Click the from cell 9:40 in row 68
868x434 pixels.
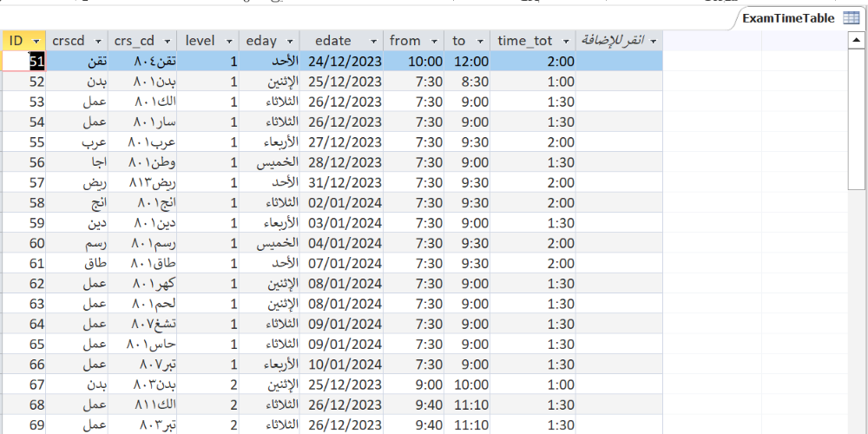coord(413,404)
